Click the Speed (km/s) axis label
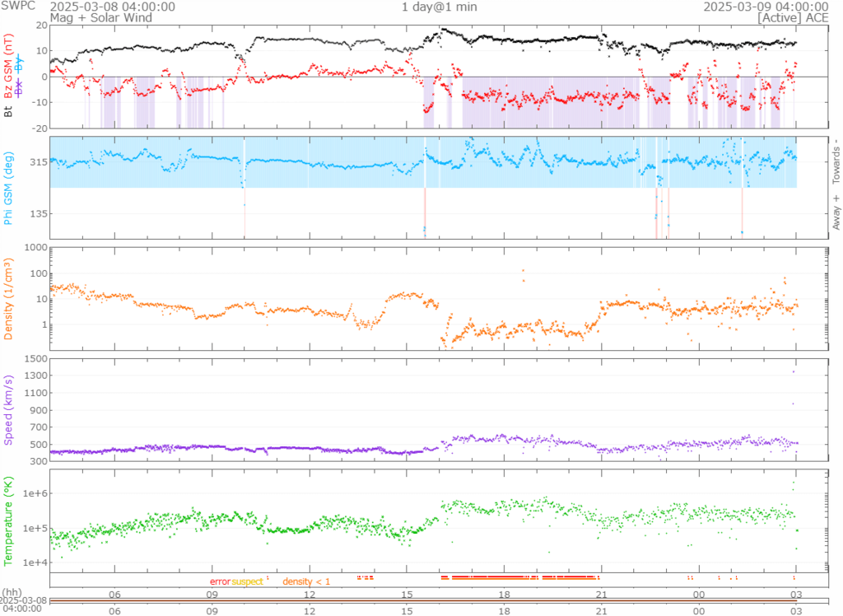The height and width of the screenshot is (616, 843). (8, 410)
